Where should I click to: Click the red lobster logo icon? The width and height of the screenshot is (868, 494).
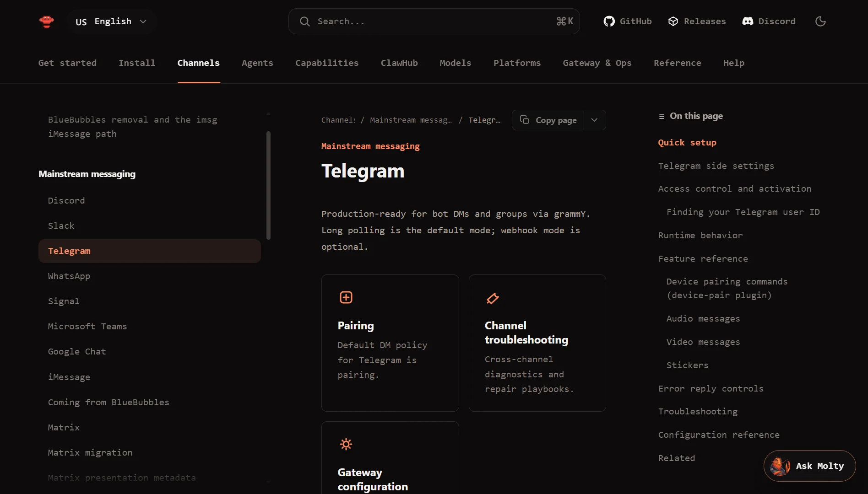click(x=47, y=21)
